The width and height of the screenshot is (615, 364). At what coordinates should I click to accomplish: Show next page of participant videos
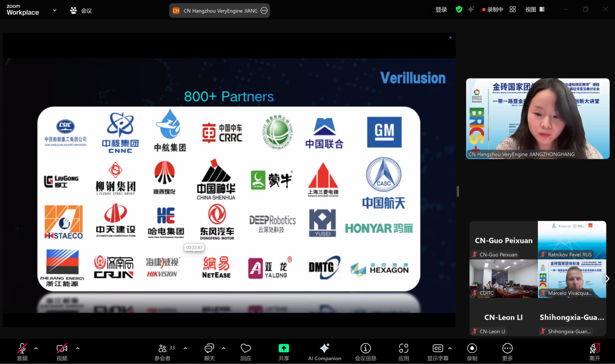(607, 278)
